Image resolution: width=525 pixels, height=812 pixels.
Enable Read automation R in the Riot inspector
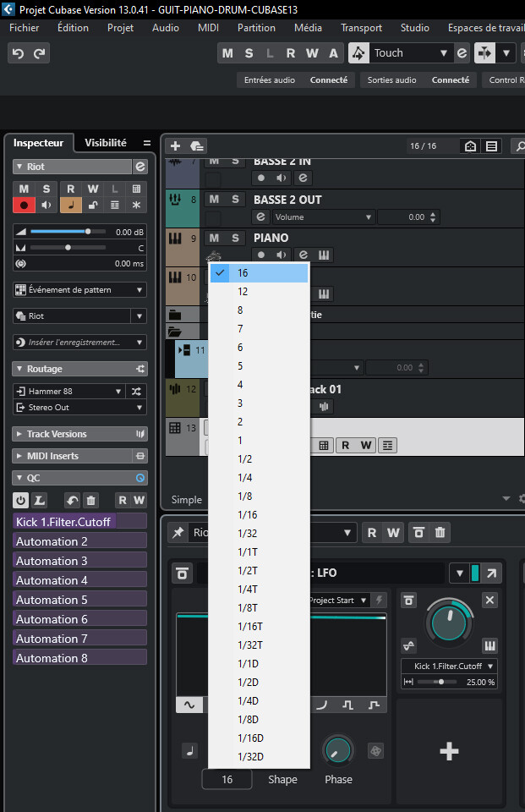tap(71, 189)
